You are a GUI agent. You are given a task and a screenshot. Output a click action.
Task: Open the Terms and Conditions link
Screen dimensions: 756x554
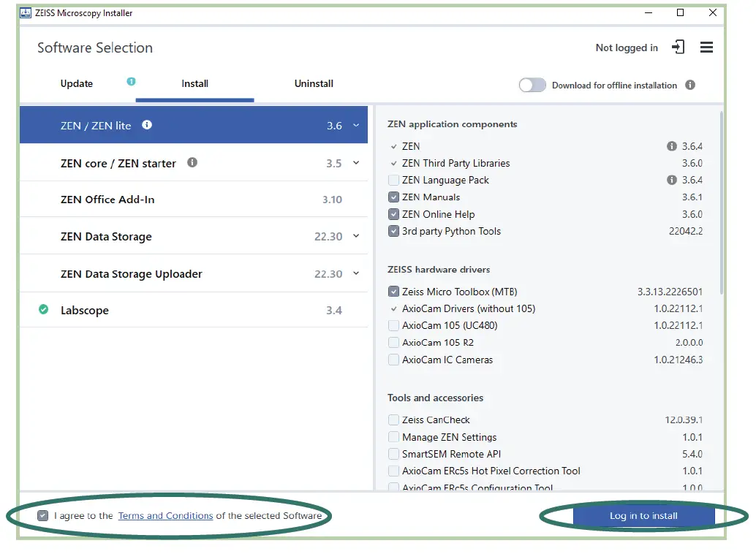click(x=165, y=516)
